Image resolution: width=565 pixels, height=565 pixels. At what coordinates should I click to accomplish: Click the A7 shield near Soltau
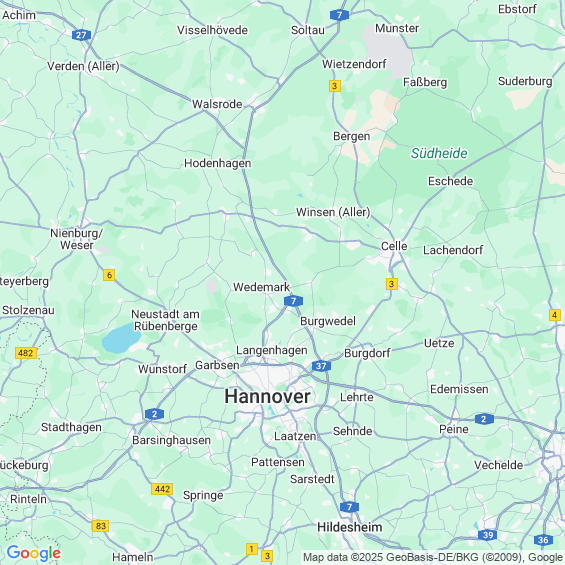[339, 15]
